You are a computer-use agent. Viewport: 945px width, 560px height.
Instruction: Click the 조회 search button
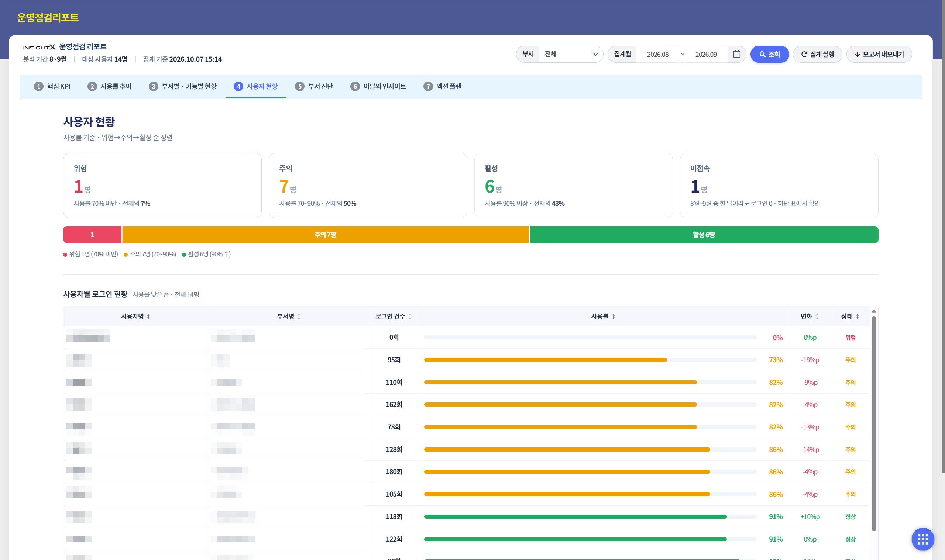tap(769, 54)
